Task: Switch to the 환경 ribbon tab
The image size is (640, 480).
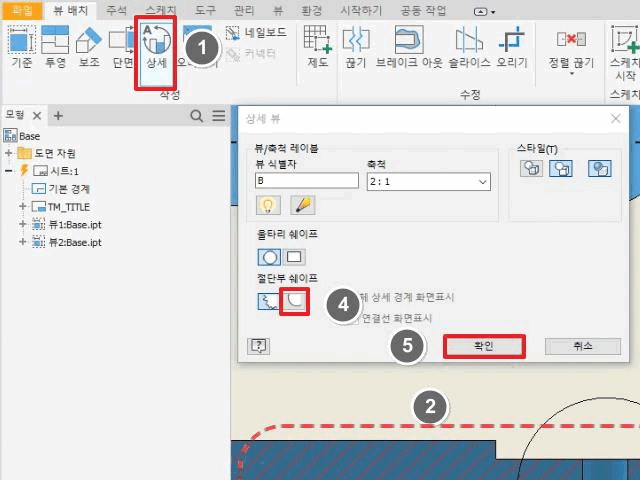Action: (x=311, y=10)
